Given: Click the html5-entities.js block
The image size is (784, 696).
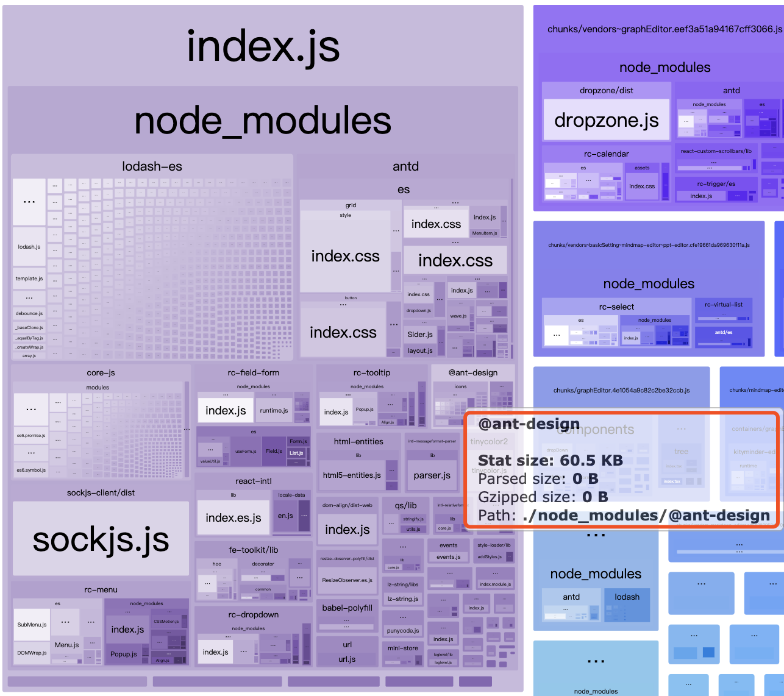Looking at the screenshot, I should [352, 475].
